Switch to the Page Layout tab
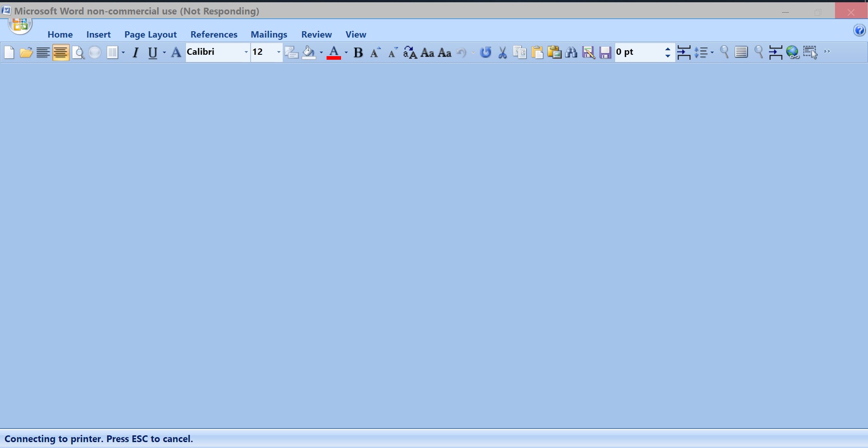The image size is (868, 448). [x=150, y=34]
